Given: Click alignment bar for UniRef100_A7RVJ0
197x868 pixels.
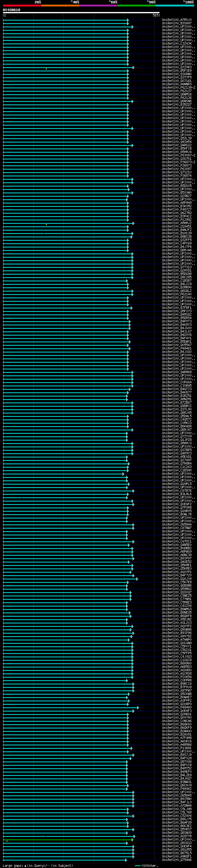Looking at the screenshot, I should tap(66, 20).
